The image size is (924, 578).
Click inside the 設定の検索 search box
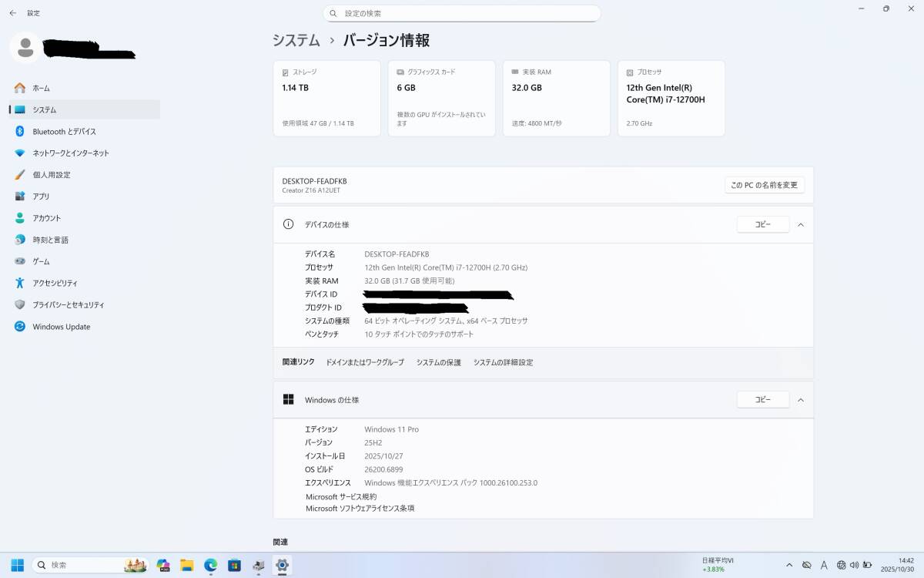[x=462, y=13]
